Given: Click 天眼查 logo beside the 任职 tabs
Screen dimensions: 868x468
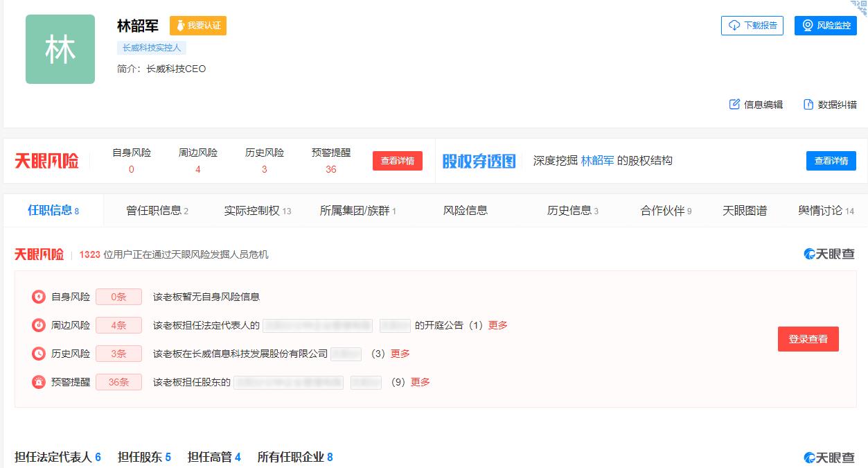Looking at the screenshot, I should coord(829,458).
